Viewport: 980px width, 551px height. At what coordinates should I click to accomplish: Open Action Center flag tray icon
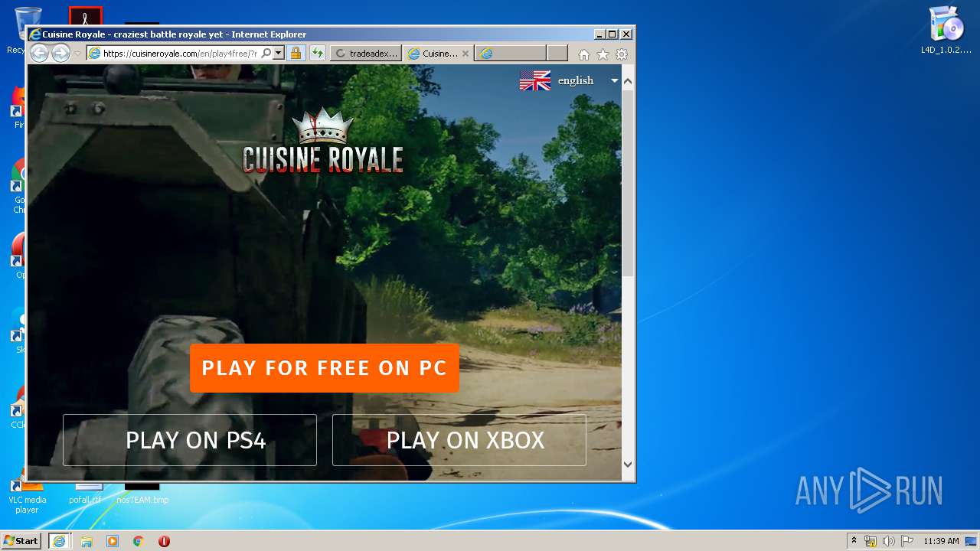[907, 541]
